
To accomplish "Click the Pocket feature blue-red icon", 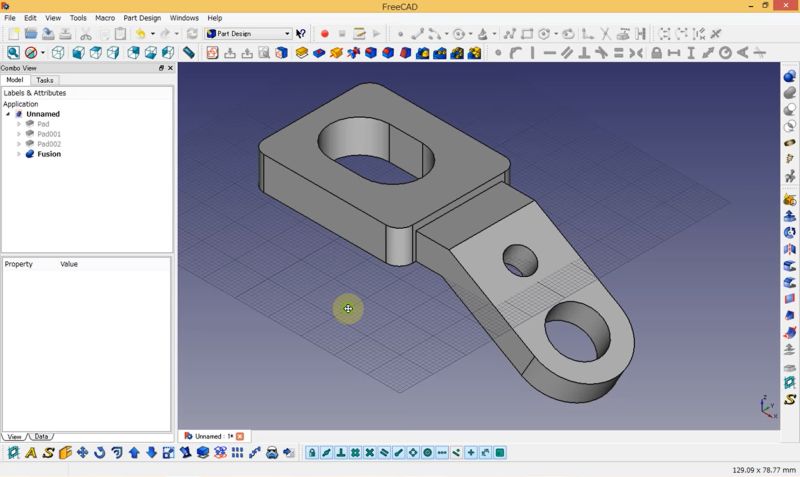I will point(319,53).
